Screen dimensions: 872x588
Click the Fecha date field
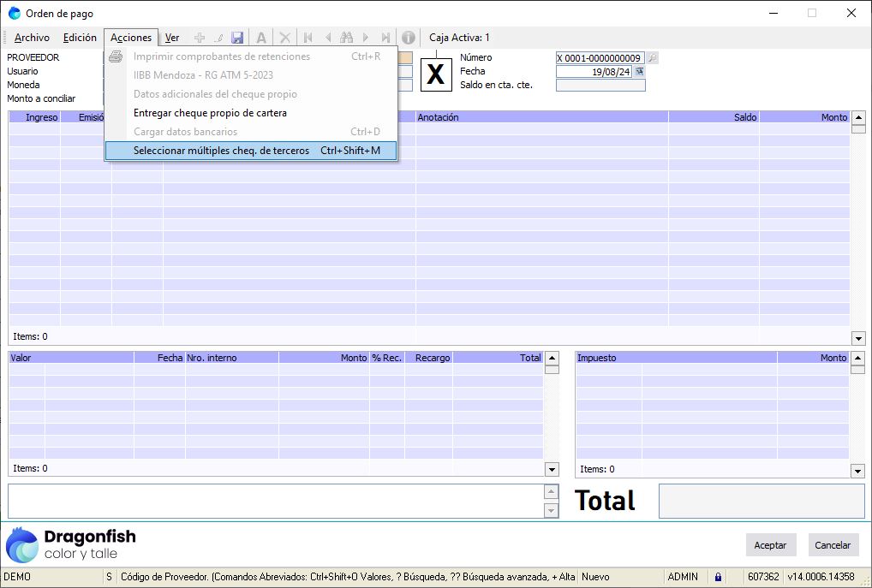coord(594,72)
